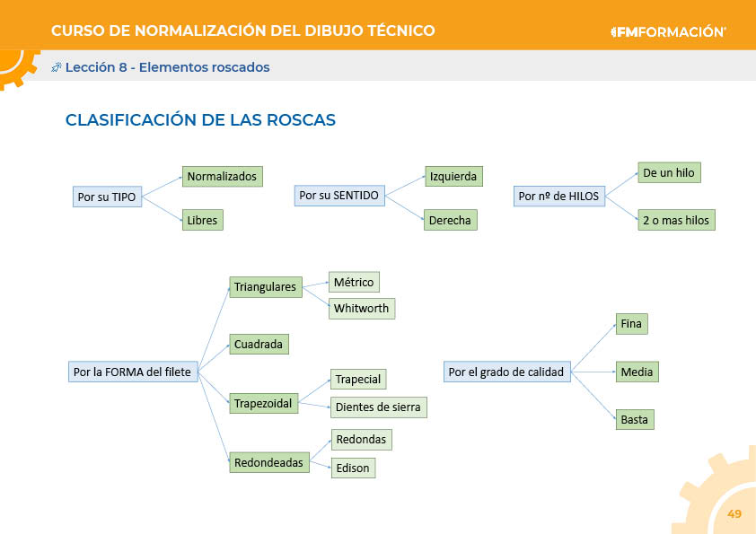Click the 'Normalizados' box
Image resolution: width=756 pixels, height=534 pixels.
click(223, 177)
